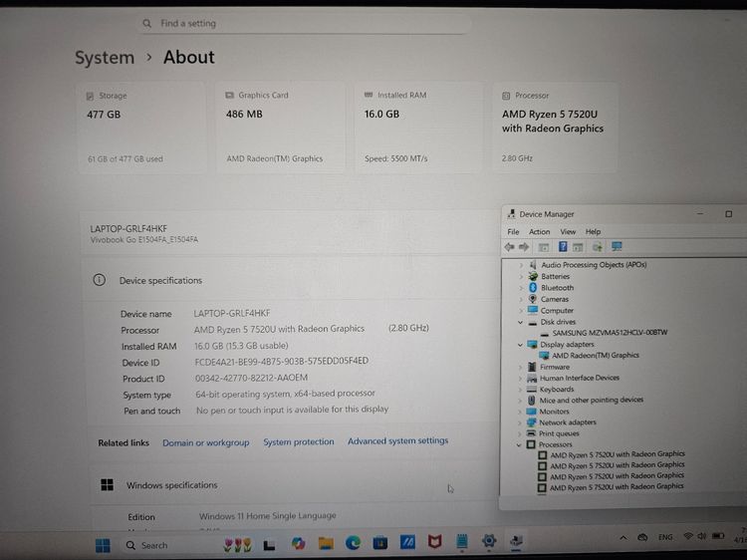The image size is (747, 560).
Task: Open the Action menu in Device Manager
Action: pos(539,231)
